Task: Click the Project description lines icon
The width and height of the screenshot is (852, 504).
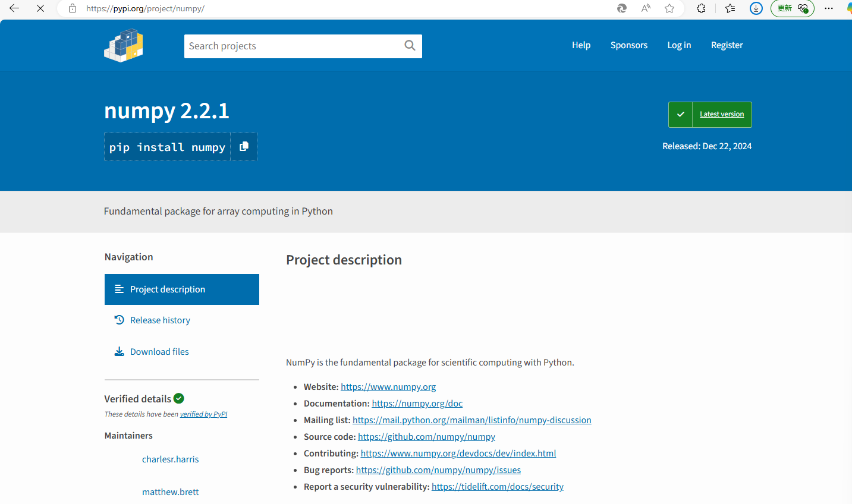Action: pyautogui.click(x=120, y=289)
